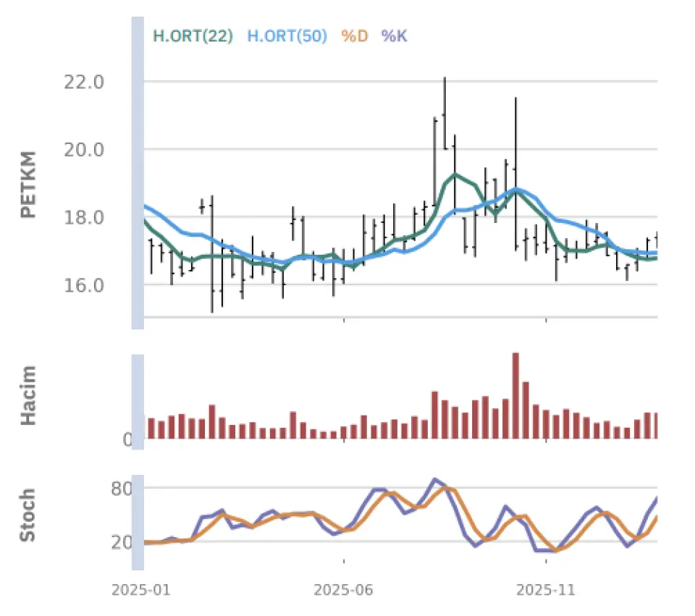Toggle the H.ORT(50) legend entry
695x616 pixels.
(287, 35)
